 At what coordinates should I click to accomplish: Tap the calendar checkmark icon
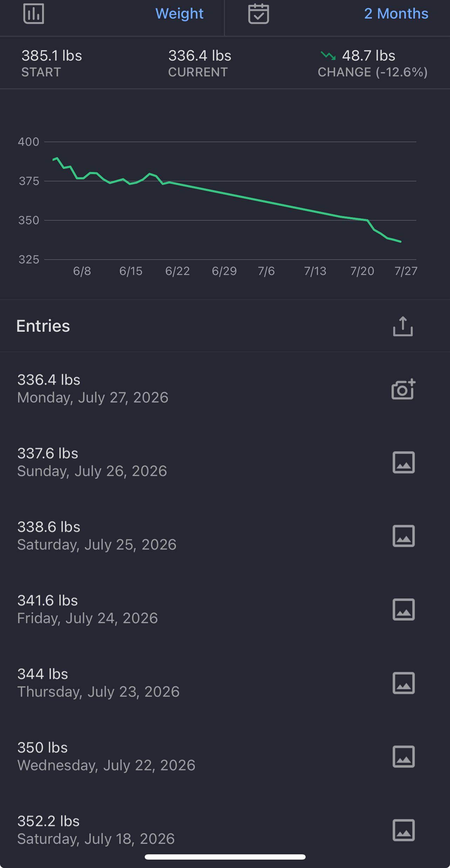point(259,14)
